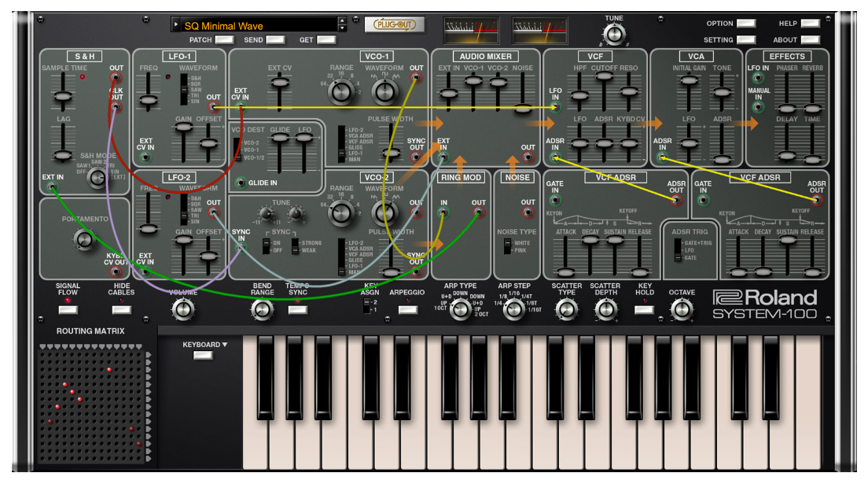Click the GET button
The image size is (868, 484).
pos(326,39)
